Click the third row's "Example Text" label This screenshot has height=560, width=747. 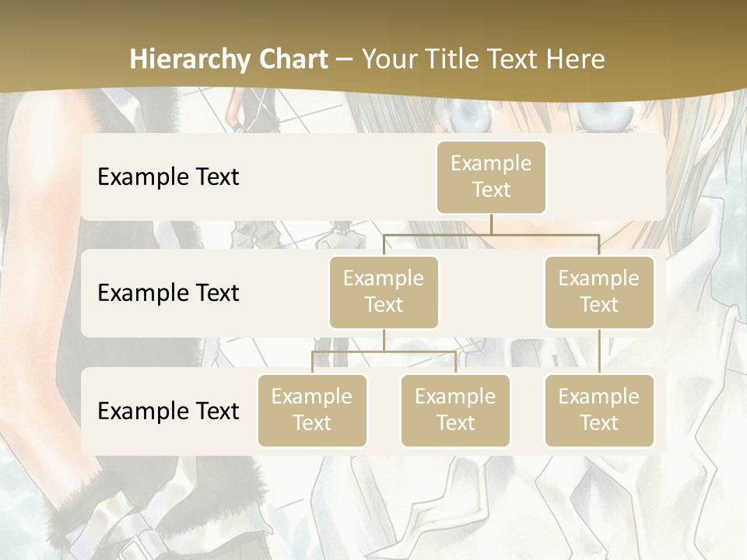[x=168, y=411]
